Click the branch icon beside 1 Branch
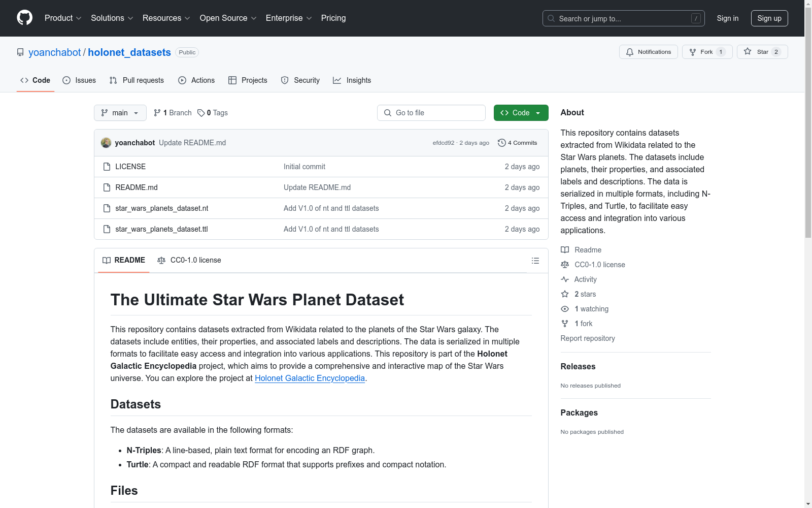The height and width of the screenshot is (508, 812). pyautogui.click(x=157, y=113)
